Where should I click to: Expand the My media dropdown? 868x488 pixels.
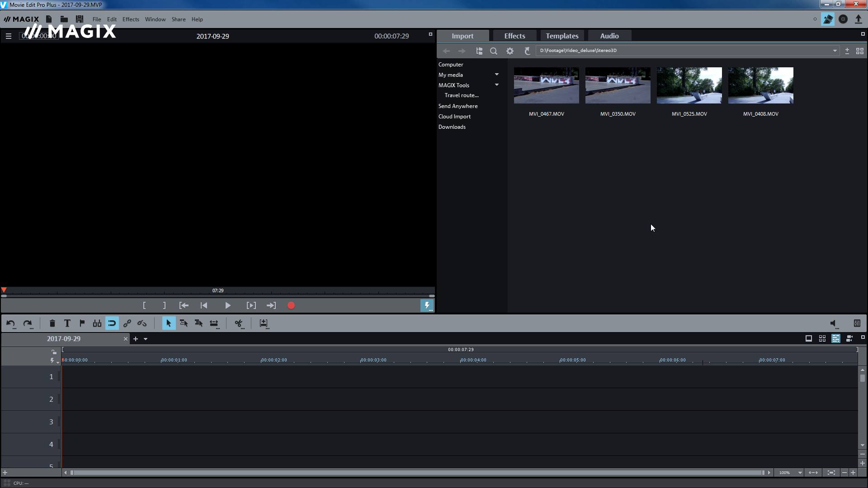pos(496,75)
